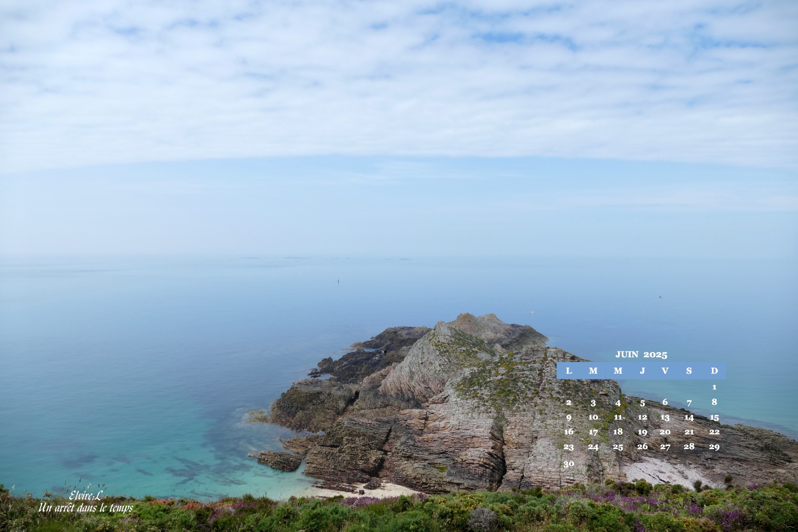Choose date 20 in the calendar
The height and width of the screenshot is (532, 798).
click(x=665, y=432)
